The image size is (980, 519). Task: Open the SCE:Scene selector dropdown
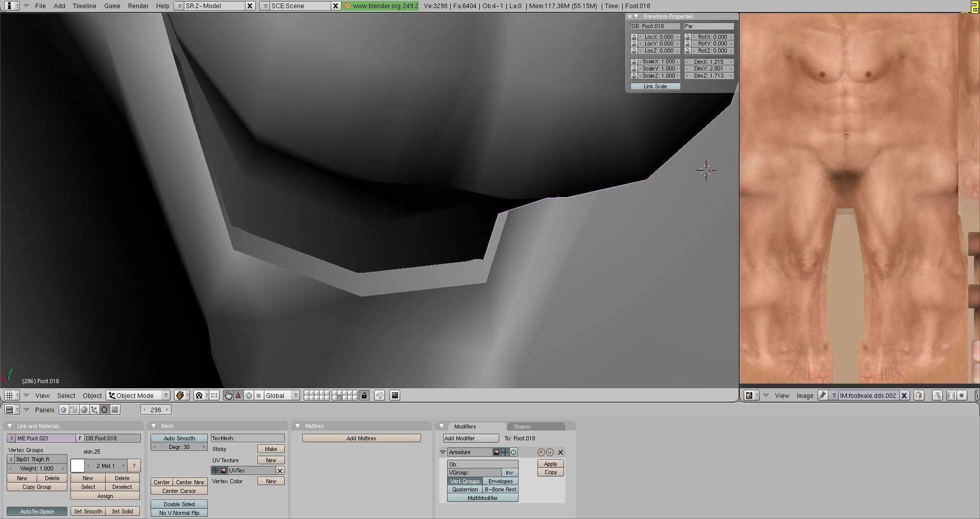tap(264, 6)
